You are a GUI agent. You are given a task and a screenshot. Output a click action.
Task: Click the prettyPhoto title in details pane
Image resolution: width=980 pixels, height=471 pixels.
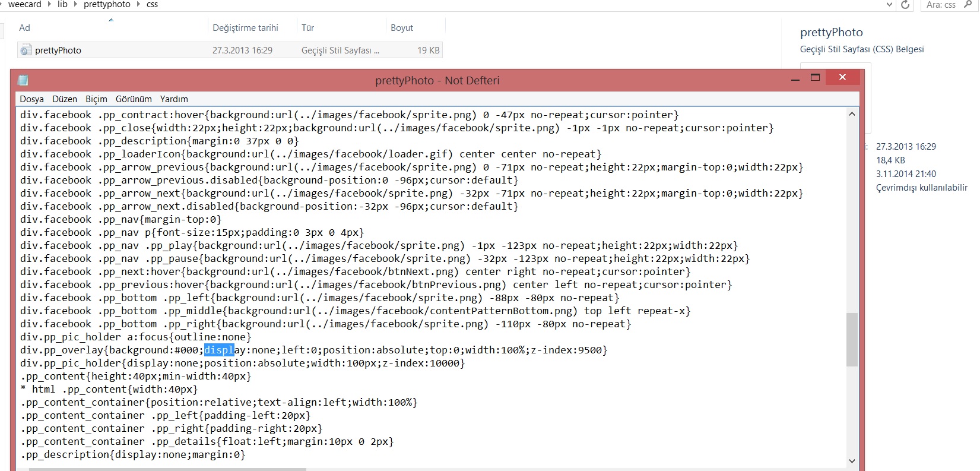pos(831,33)
